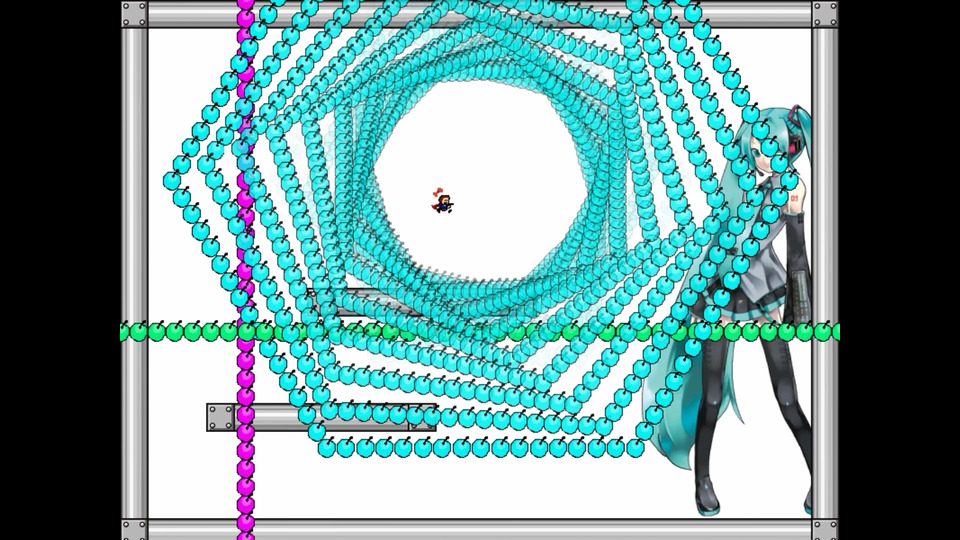Viewport: 960px width, 540px height.
Task: Click the gray metal platform at lower left
Action: (321, 417)
